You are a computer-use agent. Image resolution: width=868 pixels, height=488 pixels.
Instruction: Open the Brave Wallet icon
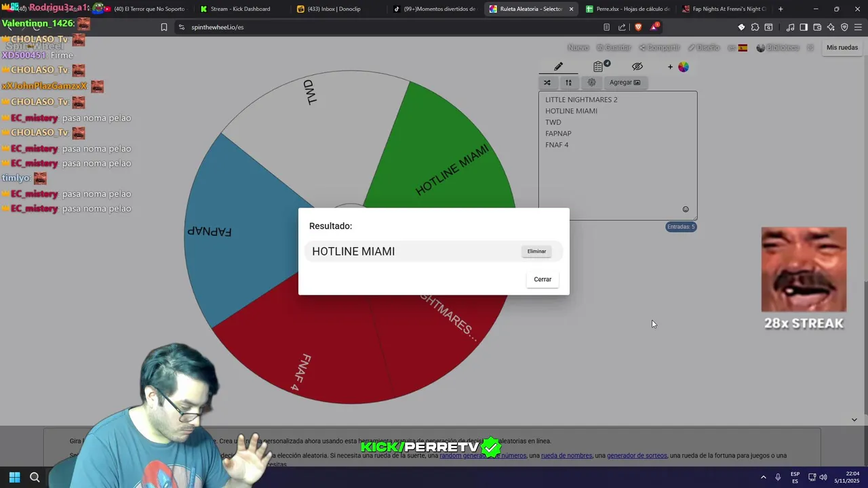click(817, 27)
